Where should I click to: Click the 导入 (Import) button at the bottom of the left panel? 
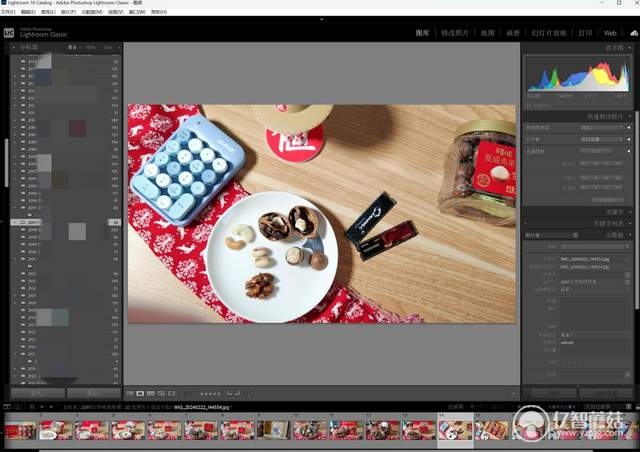point(38,393)
